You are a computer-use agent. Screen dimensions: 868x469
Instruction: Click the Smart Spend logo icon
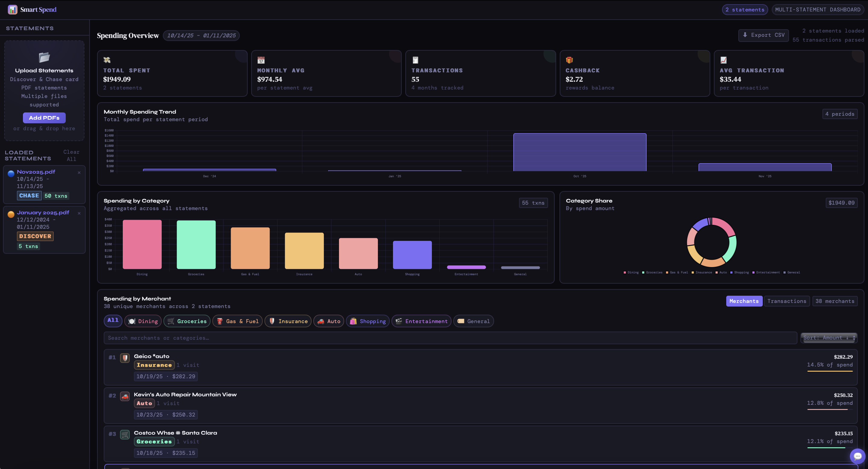[x=12, y=9]
